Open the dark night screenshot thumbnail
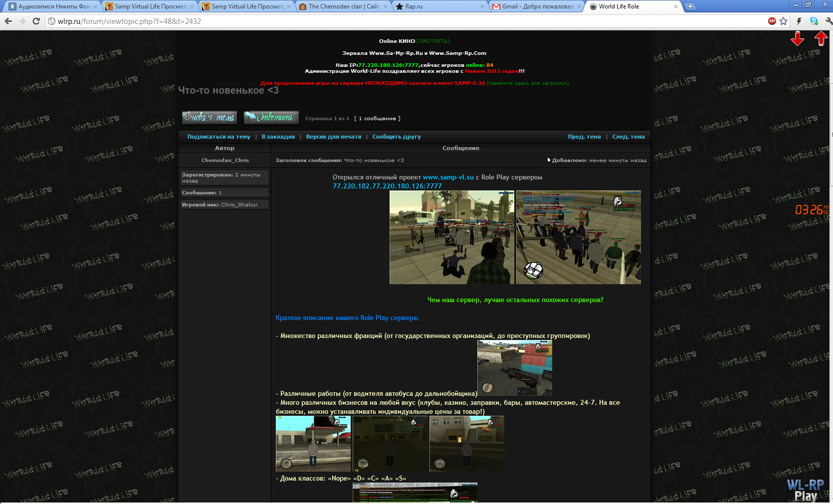833x504 pixels. click(x=390, y=444)
